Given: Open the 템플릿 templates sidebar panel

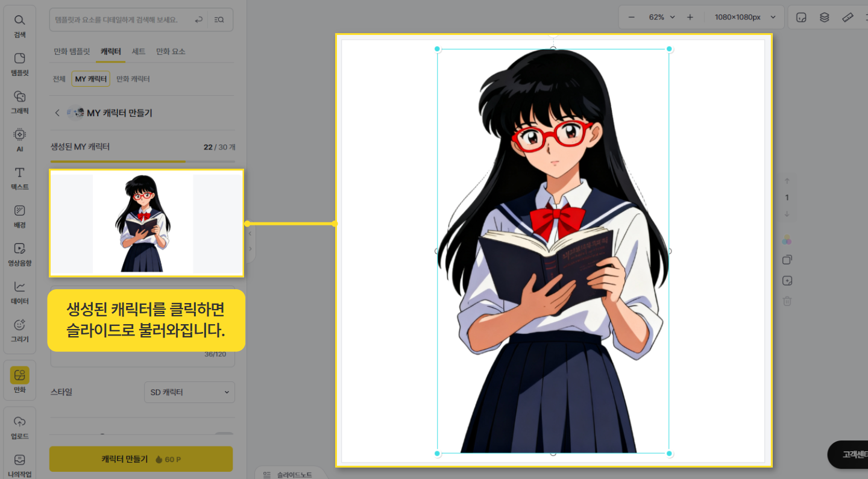Looking at the screenshot, I should click(19, 65).
